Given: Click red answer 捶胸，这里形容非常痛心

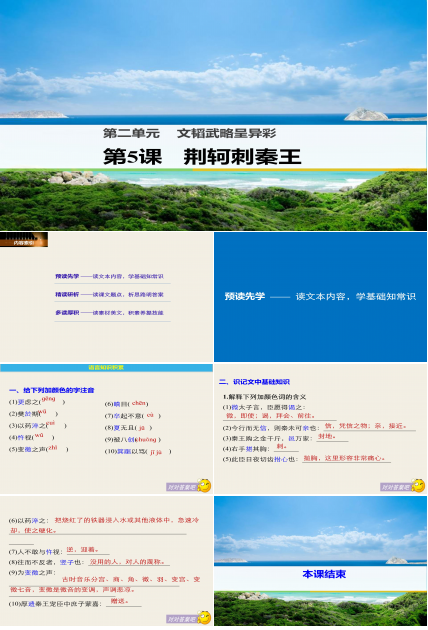Looking at the screenshot, I should point(344,458).
